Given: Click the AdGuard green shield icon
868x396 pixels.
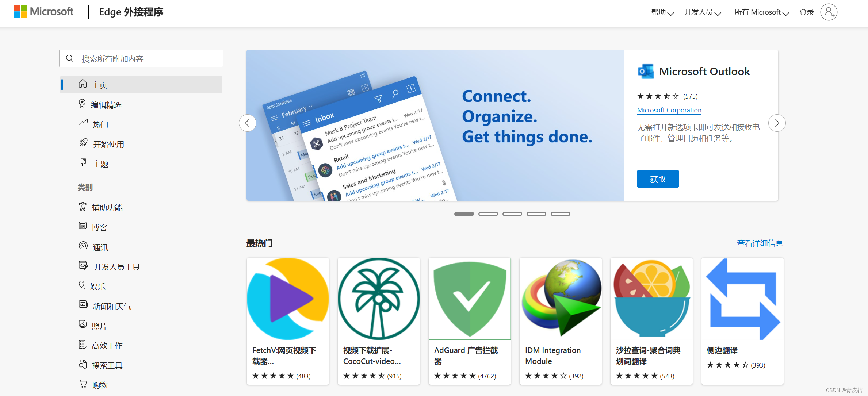Looking at the screenshot, I should tap(470, 299).
